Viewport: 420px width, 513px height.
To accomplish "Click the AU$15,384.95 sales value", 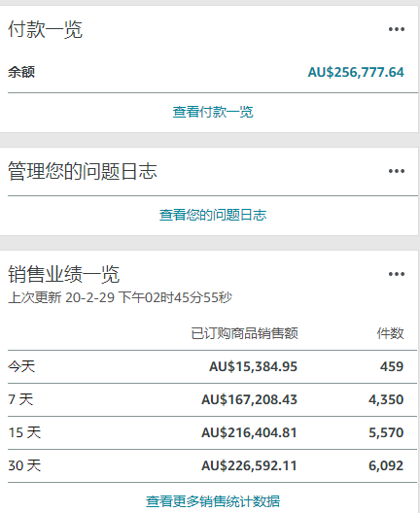I will click(253, 366).
